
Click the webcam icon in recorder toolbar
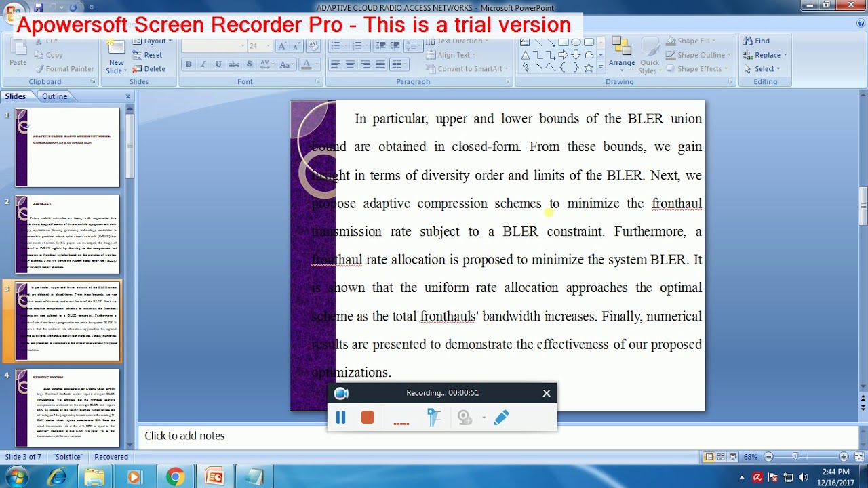tap(465, 418)
